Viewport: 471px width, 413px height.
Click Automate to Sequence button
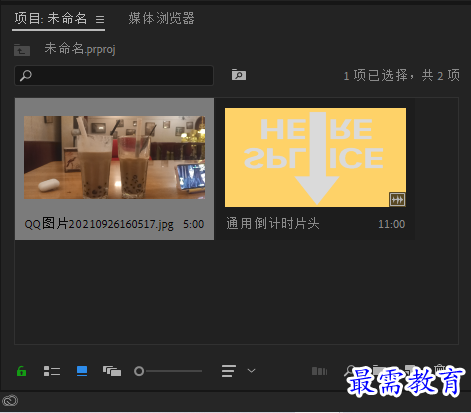click(319, 371)
